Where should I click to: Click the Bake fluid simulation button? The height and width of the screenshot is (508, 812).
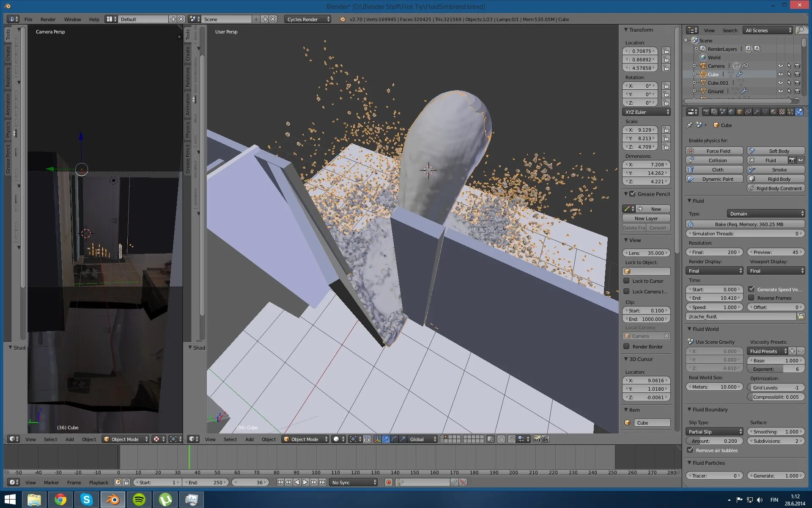coord(745,224)
